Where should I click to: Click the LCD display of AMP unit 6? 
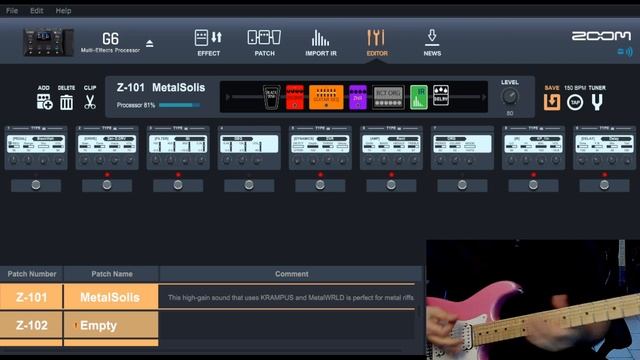click(391, 144)
